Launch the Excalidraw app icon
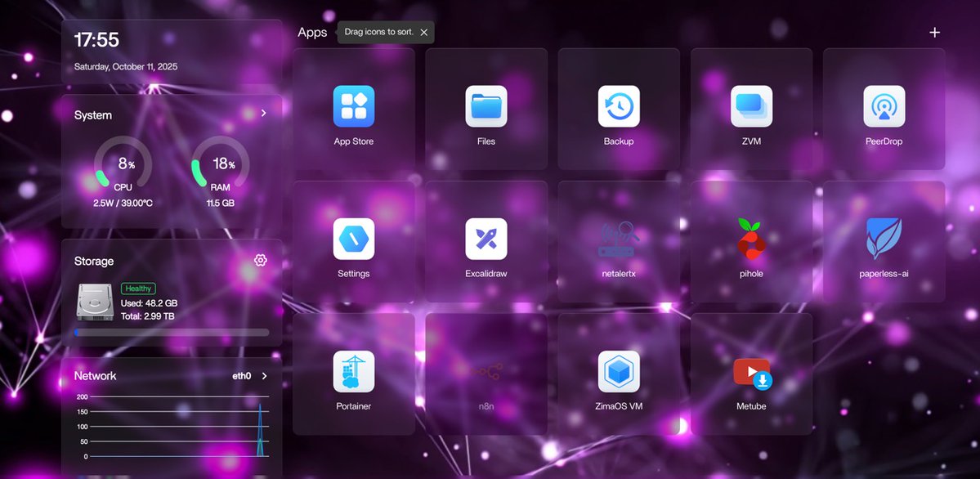 pyautogui.click(x=486, y=239)
